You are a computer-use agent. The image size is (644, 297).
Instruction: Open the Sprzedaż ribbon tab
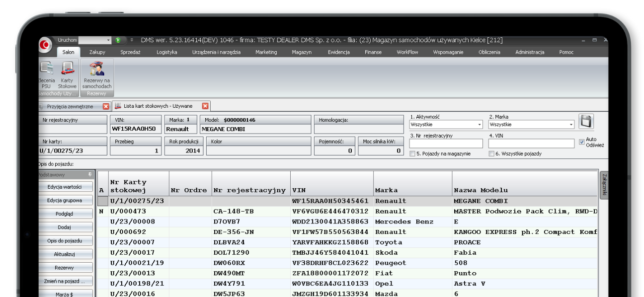click(130, 52)
